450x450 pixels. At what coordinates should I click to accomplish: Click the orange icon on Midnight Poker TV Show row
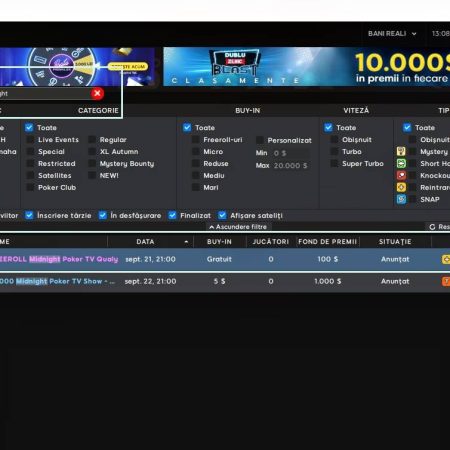coord(446,281)
